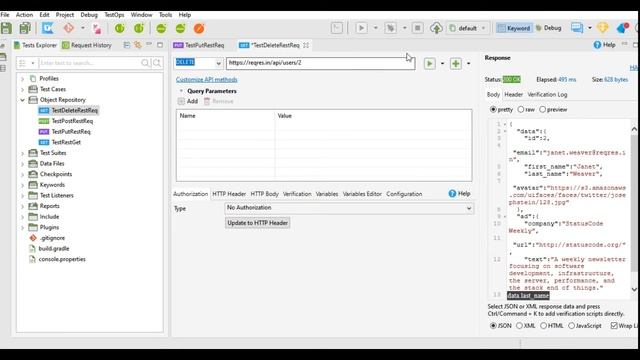Click the cloud upload icon

tap(436, 28)
